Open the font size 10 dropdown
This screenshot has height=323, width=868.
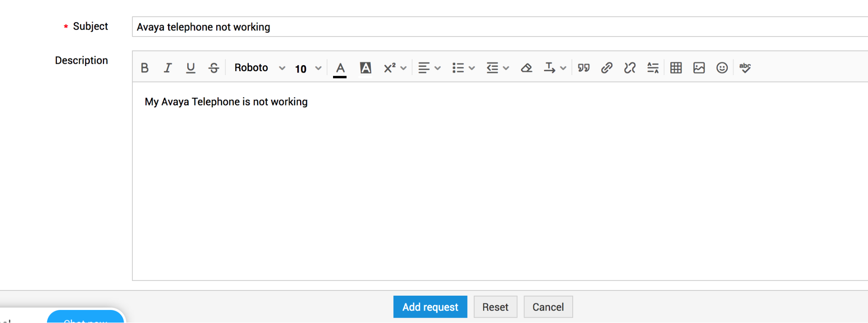[308, 69]
